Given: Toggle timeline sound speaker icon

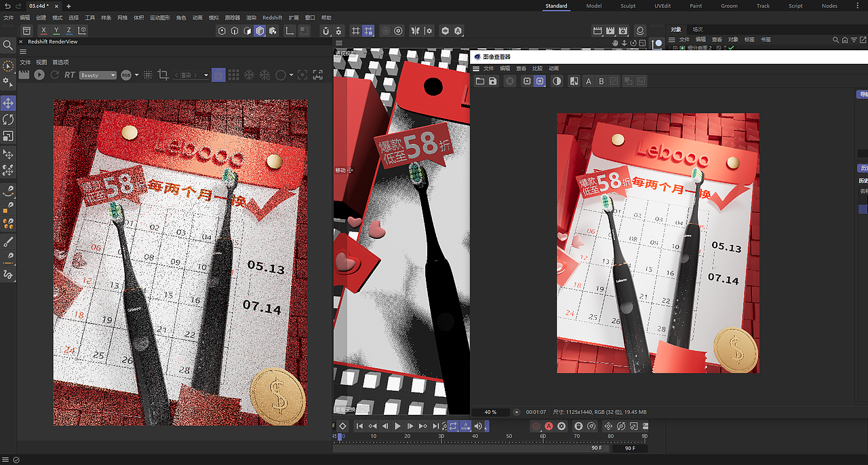Looking at the screenshot, I should (x=478, y=426).
